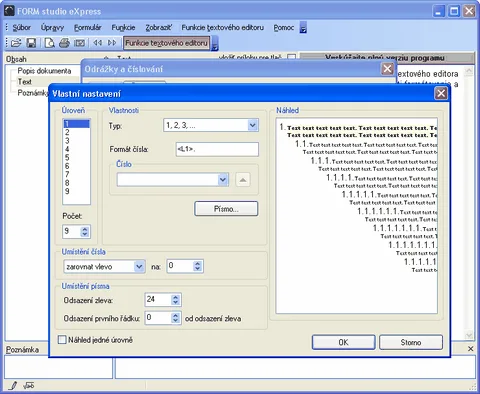Click the form field icon after the printer
This screenshot has width=480, height=394.
(x=79, y=43)
